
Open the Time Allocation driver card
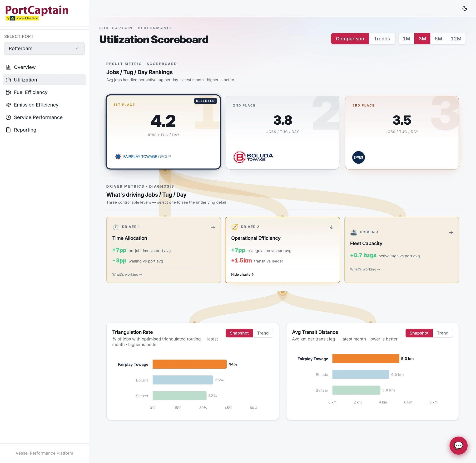163,250
